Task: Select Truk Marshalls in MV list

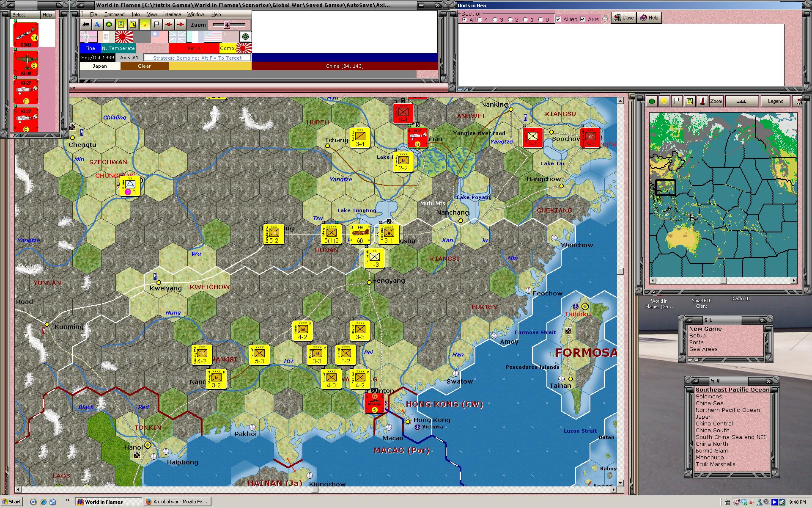Action: coord(715,464)
